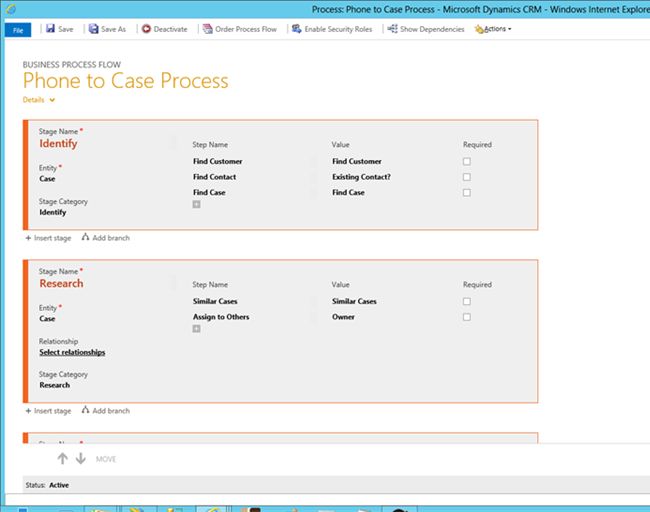Select the Find Customer step name
The width and height of the screenshot is (650, 512).
pos(218,161)
